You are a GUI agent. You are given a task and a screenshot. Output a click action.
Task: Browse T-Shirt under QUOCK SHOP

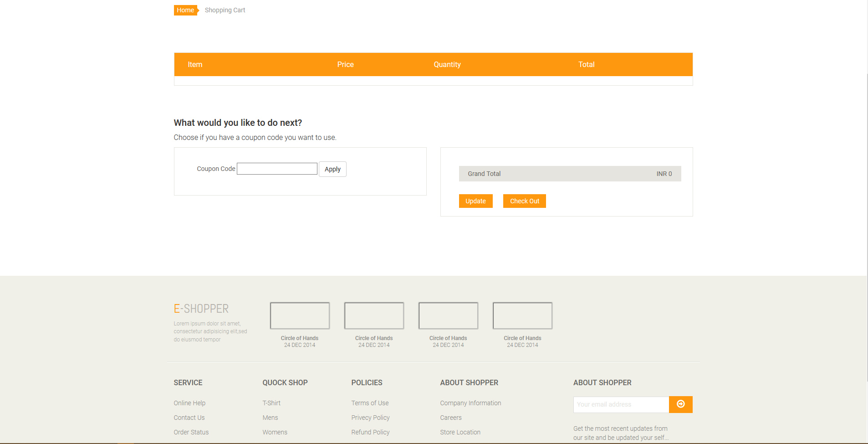coord(271,403)
